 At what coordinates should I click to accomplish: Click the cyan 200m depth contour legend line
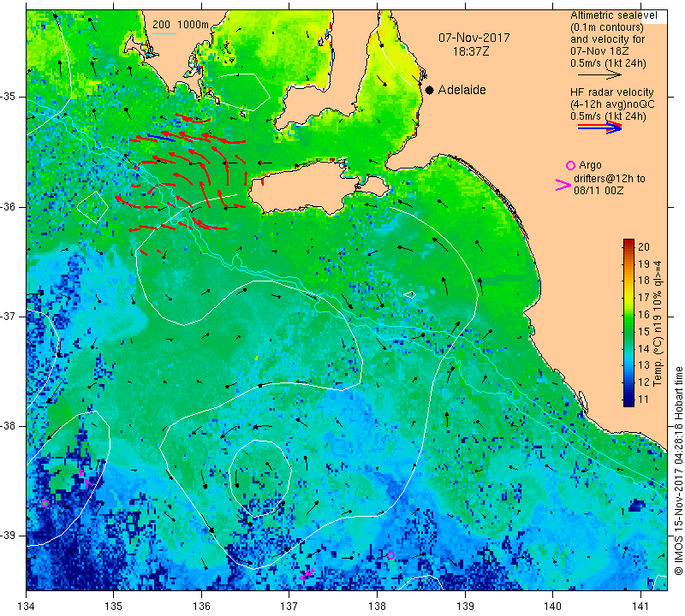click(164, 33)
